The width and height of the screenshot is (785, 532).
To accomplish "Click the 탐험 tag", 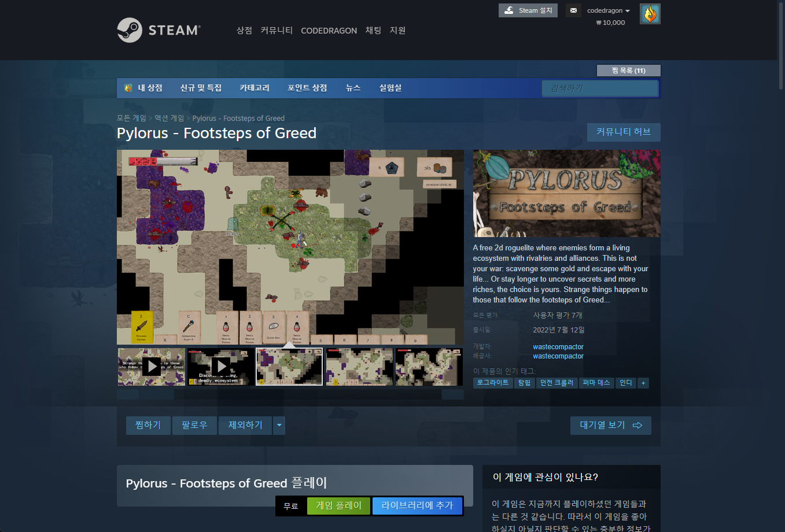I will coord(525,383).
